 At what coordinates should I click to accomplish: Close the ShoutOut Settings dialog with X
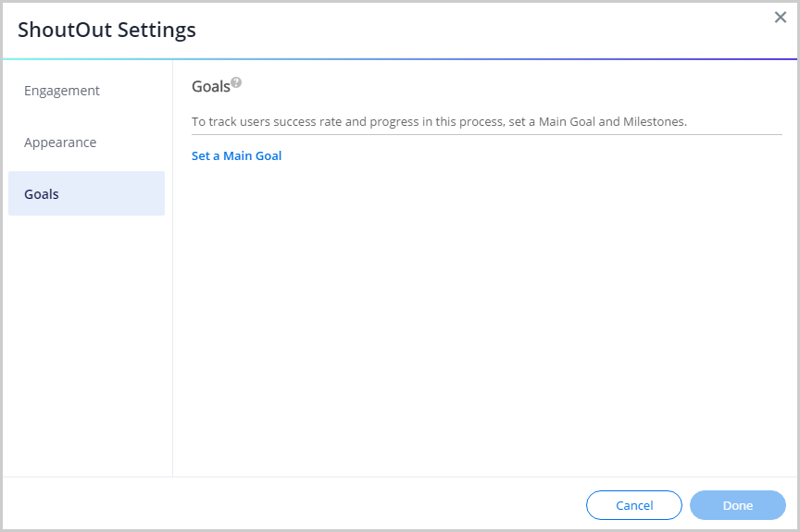click(781, 18)
